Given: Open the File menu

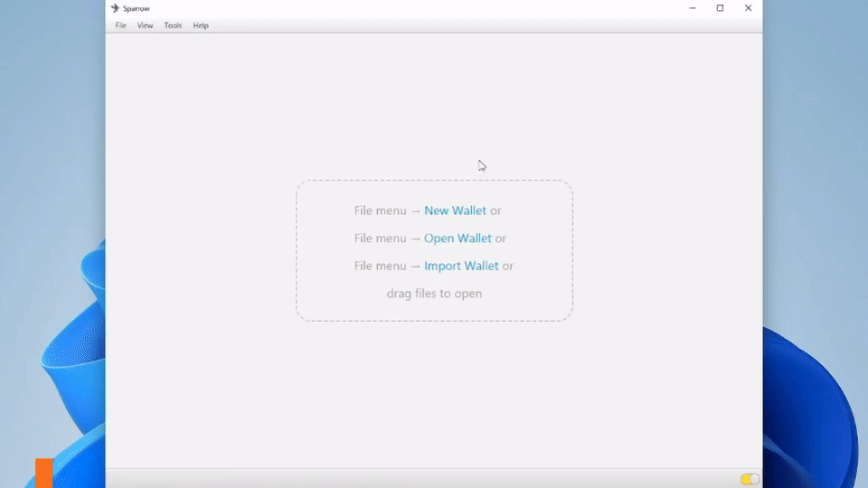Looking at the screenshot, I should coord(120,25).
